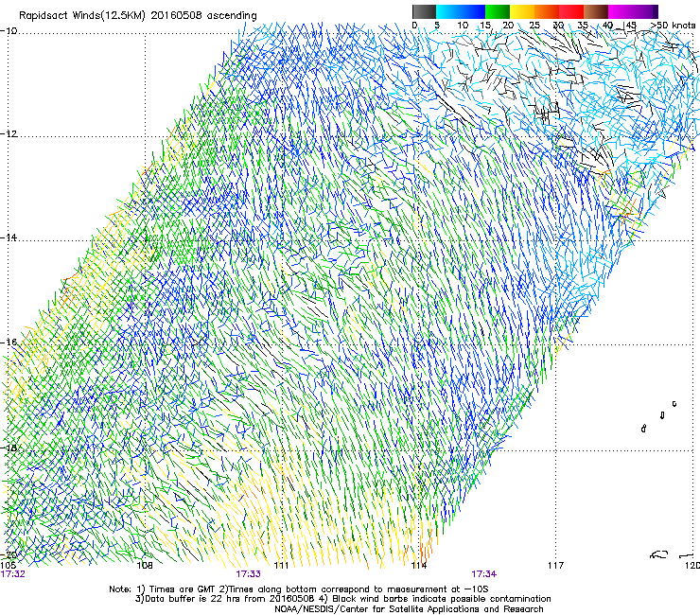This screenshot has width=700, height=615.
Task: Click the '-18' latitude axis label
Action: (x=9, y=448)
